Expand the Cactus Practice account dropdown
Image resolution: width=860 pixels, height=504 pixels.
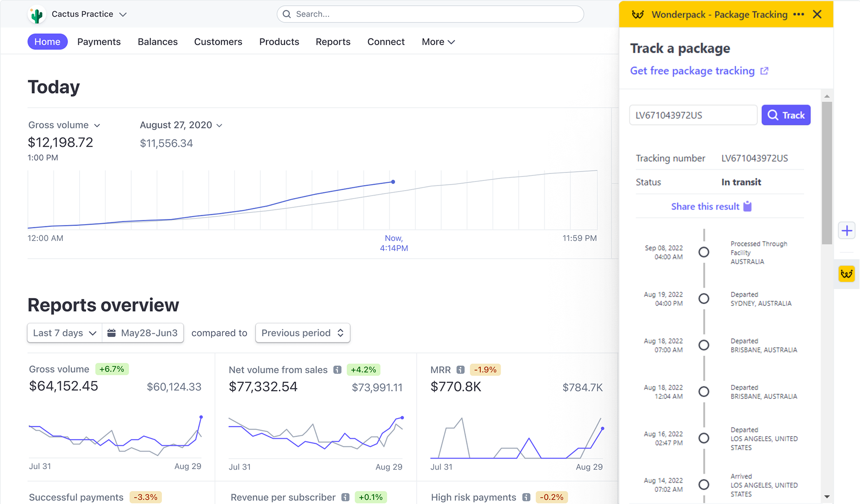click(x=123, y=14)
